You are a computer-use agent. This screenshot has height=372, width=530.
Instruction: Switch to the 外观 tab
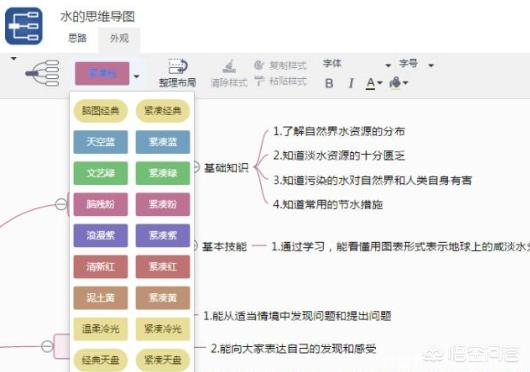[119, 39]
